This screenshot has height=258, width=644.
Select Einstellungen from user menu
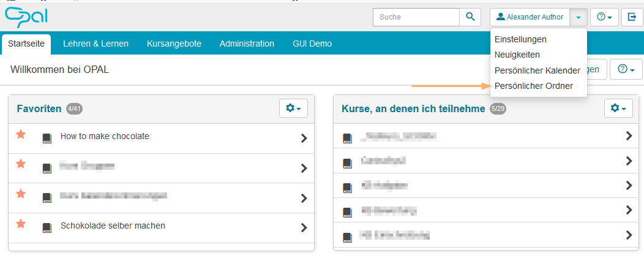coord(520,39)
